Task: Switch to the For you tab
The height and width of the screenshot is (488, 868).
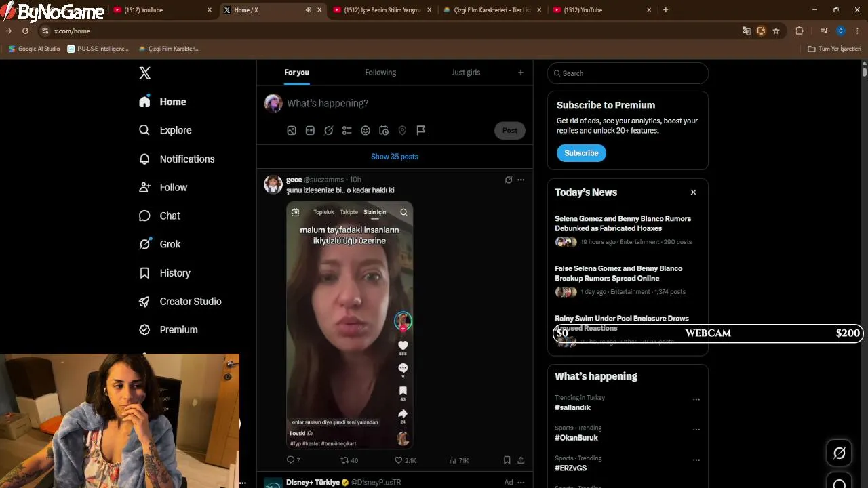Action: pyautogui.click(x=296, y=73)
